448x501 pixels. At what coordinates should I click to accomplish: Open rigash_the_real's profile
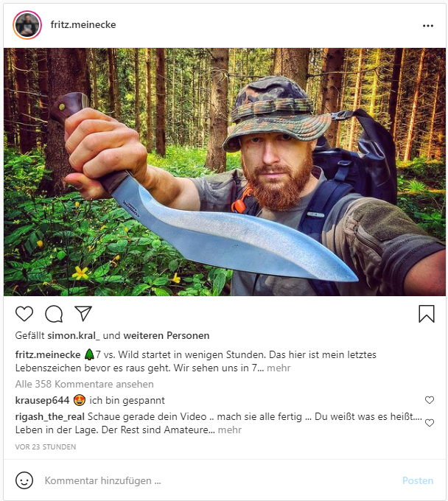pyautogui.click(x=50, y=416)
